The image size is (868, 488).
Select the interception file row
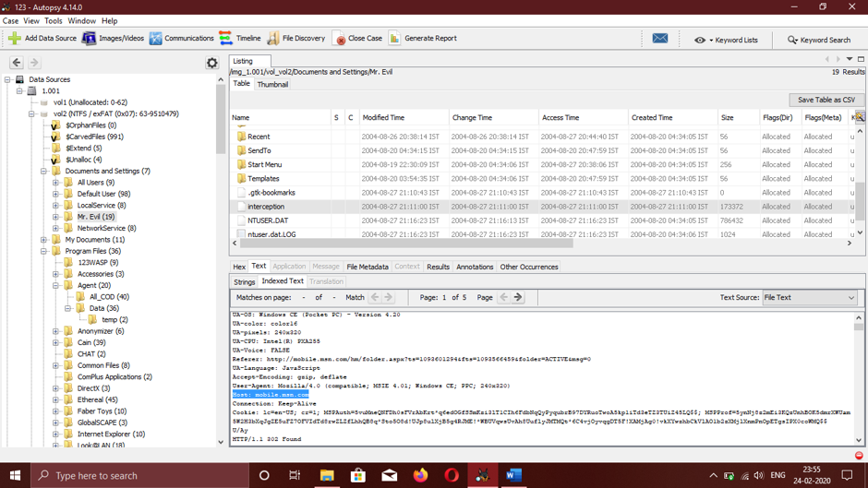pos(266,207)
